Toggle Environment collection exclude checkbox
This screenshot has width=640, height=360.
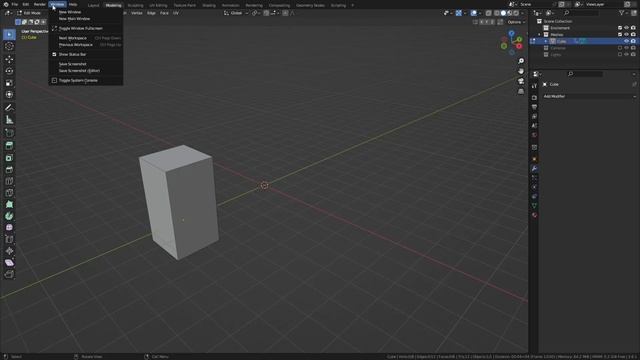tap(620, 28)
